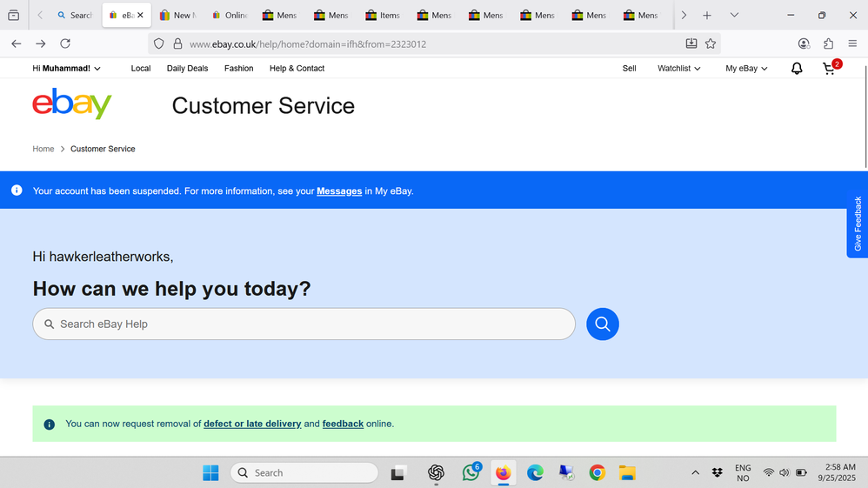Screen dimensions: 868x488
Task: Click the browser forward arrow
Action: click(x=40, y=43)
